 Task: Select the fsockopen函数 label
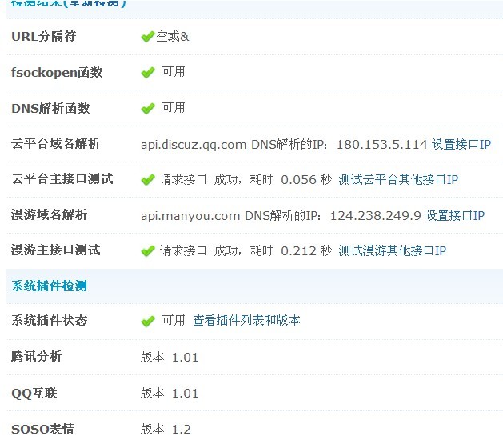pos(57,73)
